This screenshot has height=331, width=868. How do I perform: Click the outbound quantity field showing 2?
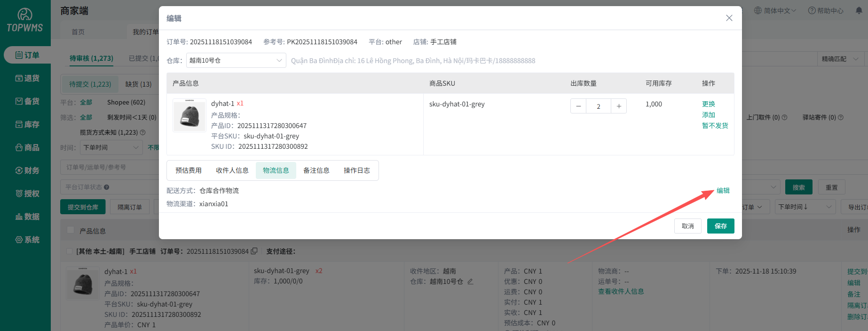pyautogui.click(x=599, y=106)
